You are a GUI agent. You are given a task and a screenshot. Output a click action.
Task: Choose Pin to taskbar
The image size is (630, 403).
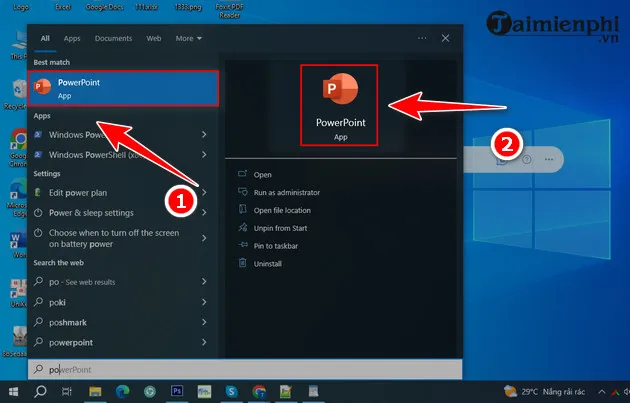276,246
